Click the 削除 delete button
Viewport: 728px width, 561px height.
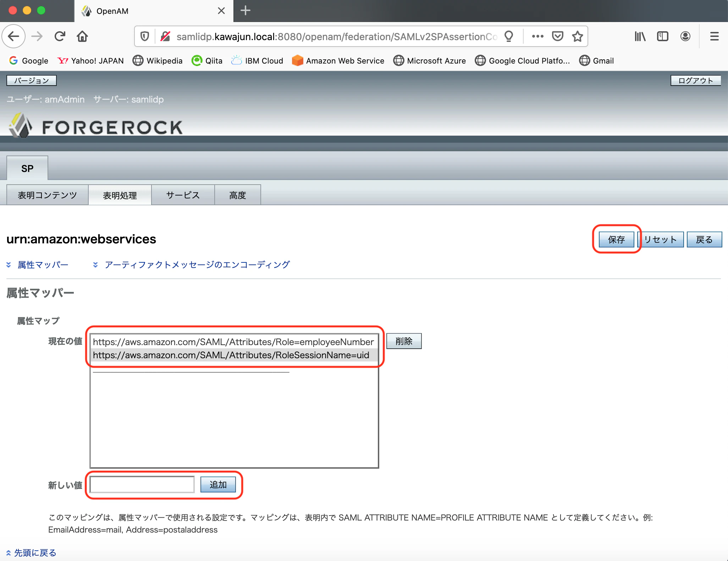click(404, 341)
